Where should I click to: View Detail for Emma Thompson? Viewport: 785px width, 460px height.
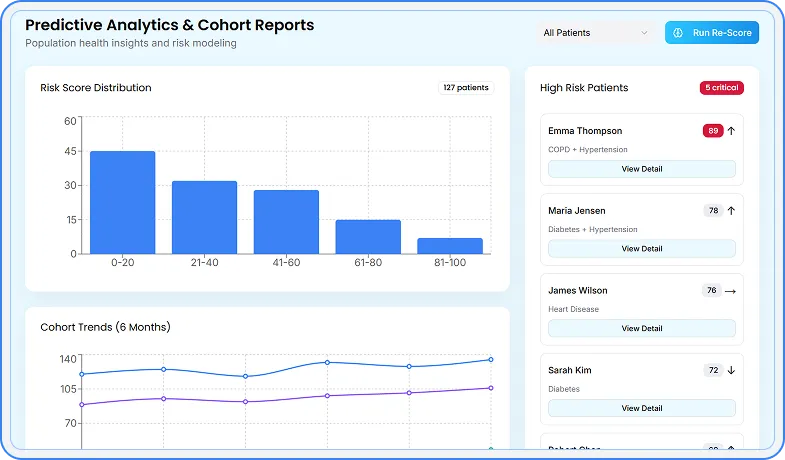(x=641, y=169)
